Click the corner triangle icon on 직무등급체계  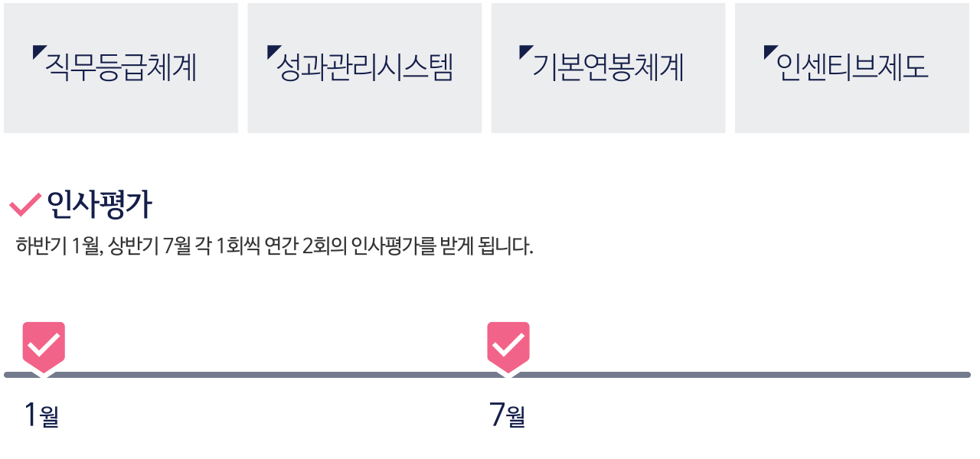click(x=38, y=51)
